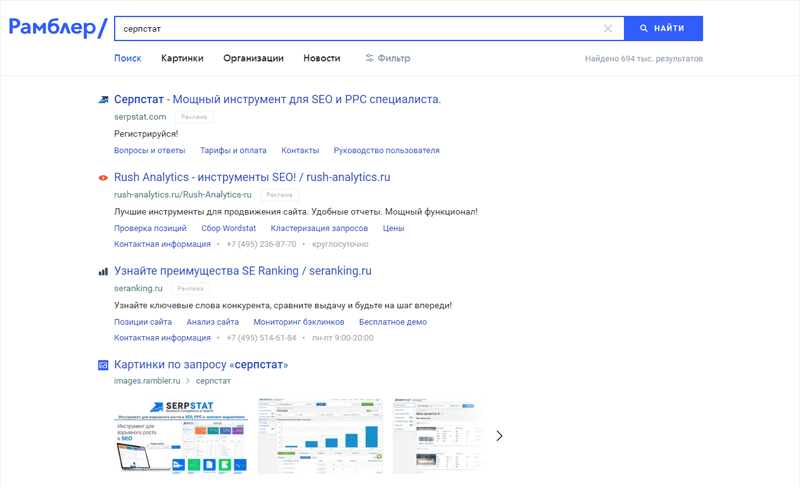Switch to the Новости tab
The image size is (800, 487).
321,58
